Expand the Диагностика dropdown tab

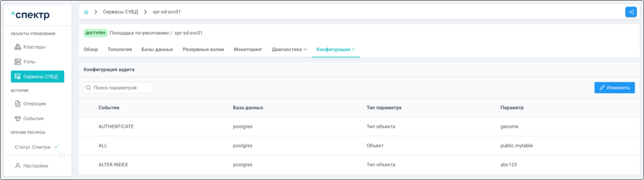tap(289, 49)
